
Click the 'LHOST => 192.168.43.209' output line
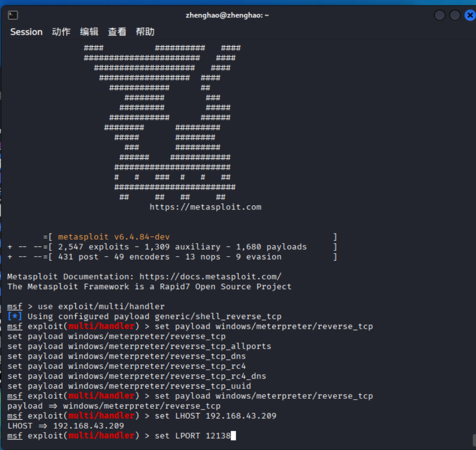coord(66,426)
